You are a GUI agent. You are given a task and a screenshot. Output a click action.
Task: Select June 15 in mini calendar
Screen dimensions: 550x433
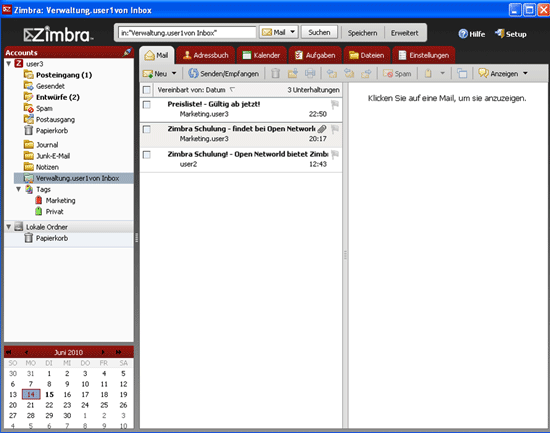pyautogui.click(x=49, y=394)
